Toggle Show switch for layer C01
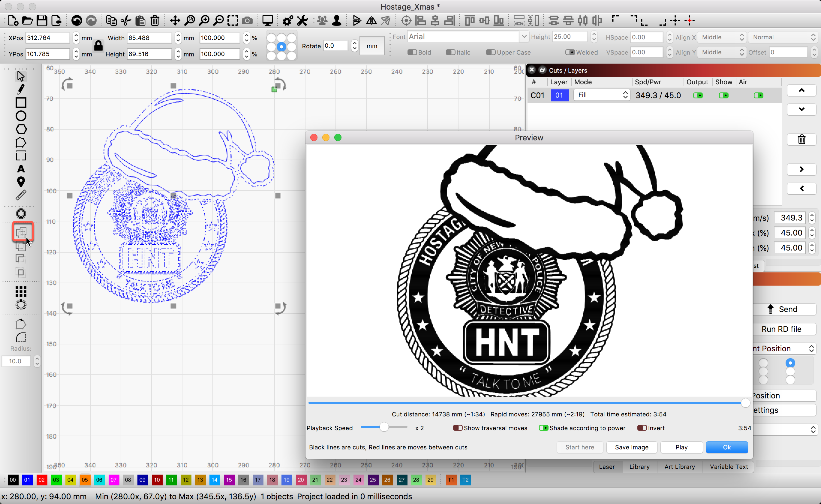Screen dimensions: 821x504 [723, 95]
